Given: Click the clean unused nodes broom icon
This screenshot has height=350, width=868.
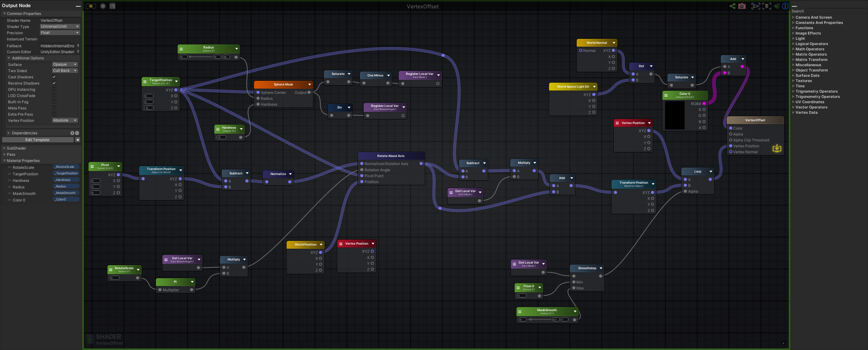Looking at the screenshot, I should [x=777, y=6].
